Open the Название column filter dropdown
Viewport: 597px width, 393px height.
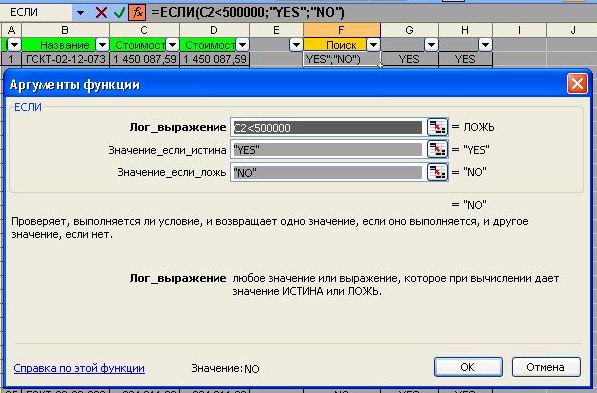pos(102,45)
